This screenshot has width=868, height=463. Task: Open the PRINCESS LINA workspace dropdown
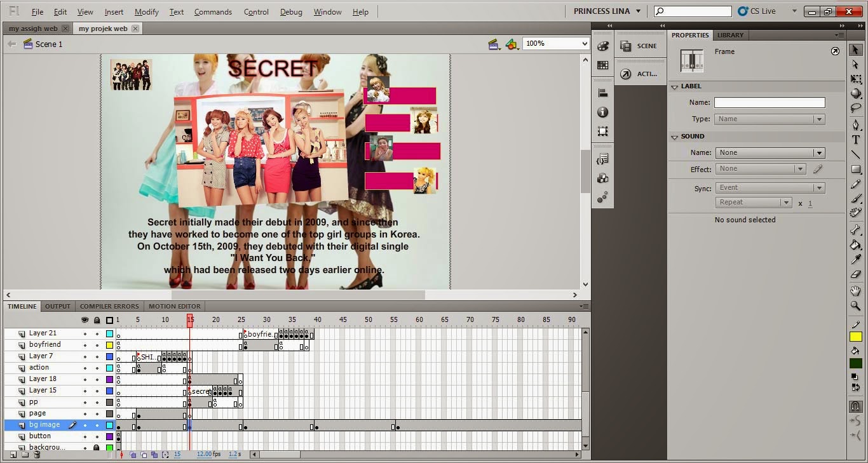[x=607, y=11]
